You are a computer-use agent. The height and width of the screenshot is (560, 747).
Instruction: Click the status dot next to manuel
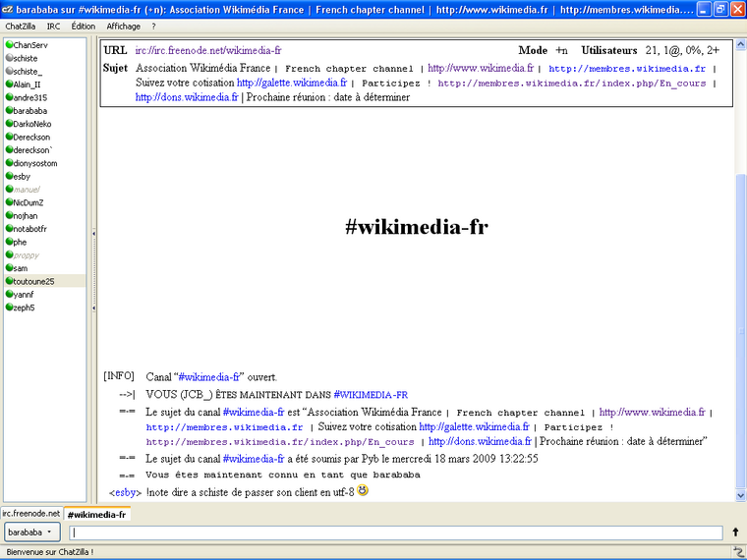[x=9, y=189]
